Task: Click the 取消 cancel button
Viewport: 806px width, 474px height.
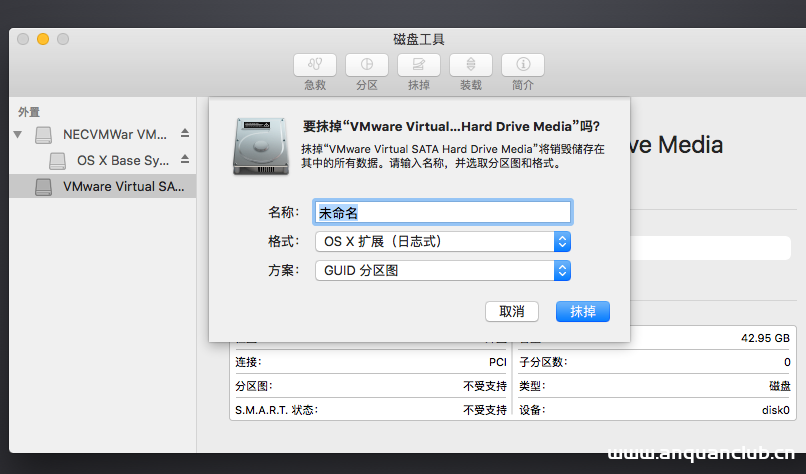Action: [x=511, y=312]
